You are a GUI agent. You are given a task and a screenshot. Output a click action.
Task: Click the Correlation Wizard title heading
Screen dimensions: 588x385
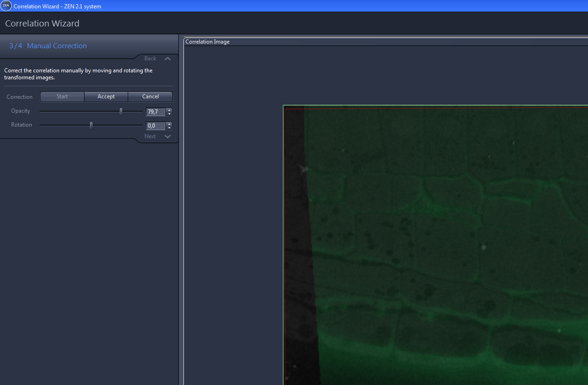coord(42,23)
